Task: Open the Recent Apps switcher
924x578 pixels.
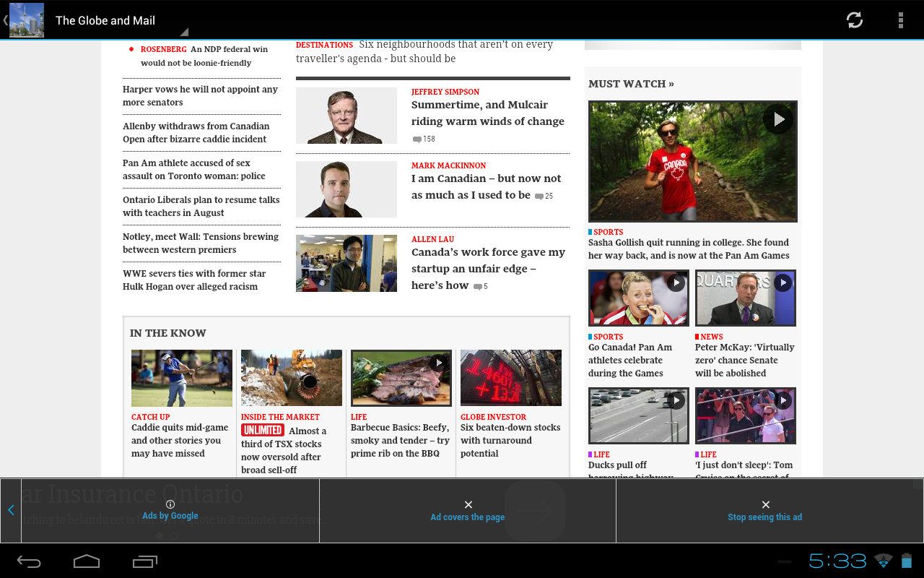Action: click(x=145, y=561)
